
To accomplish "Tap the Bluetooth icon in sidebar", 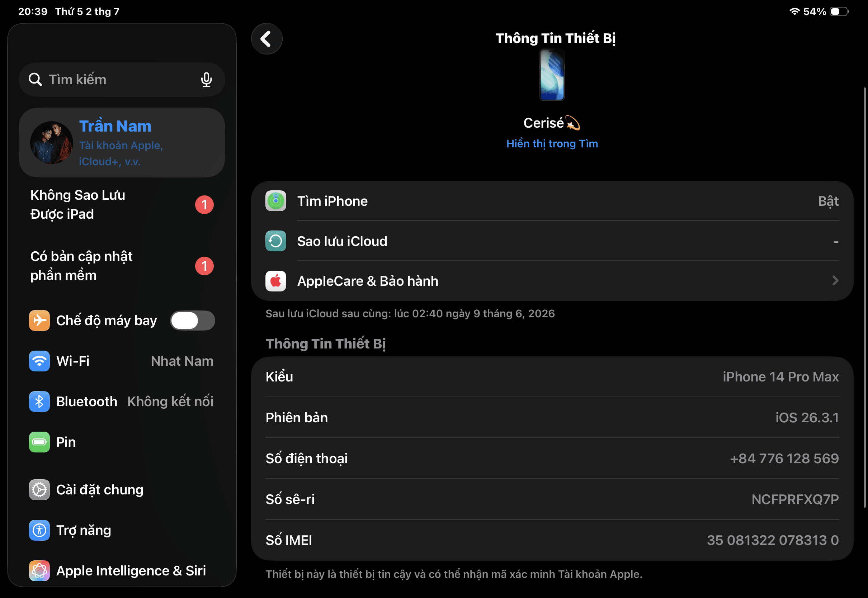I will click(x=39, y=401).
